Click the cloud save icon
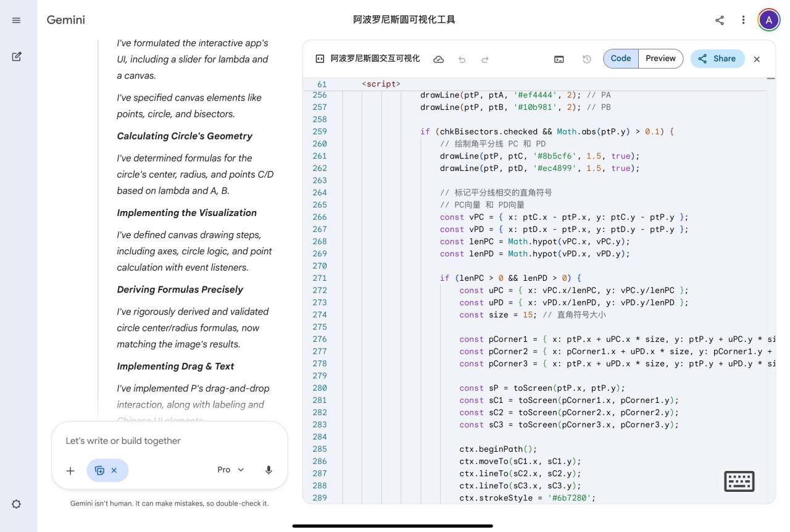 pos(439,59)
